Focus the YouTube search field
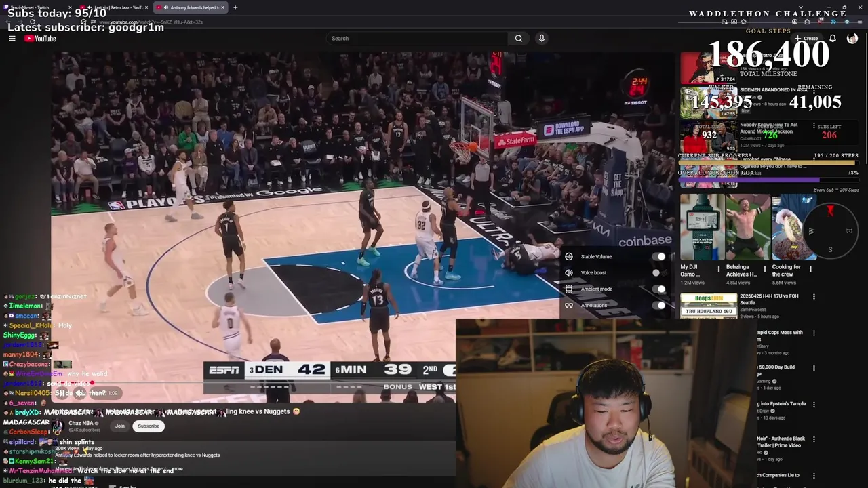Viewport: 868px width, 488px height. pos(417,39)
